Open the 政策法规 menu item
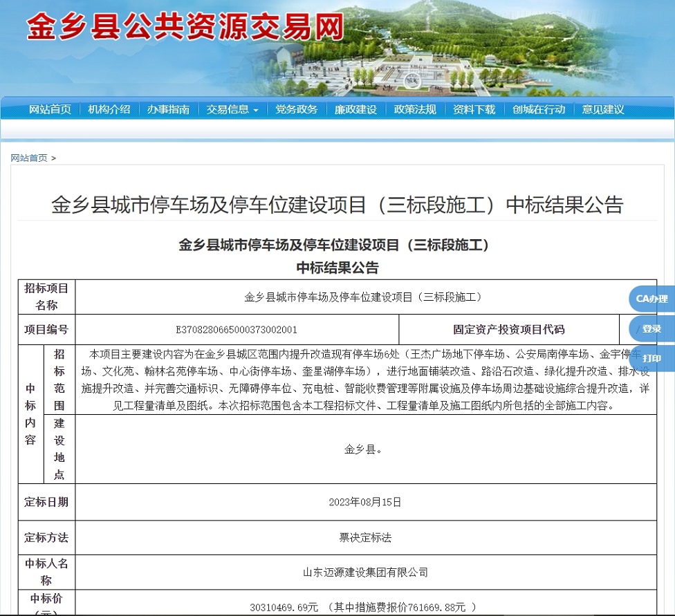The image size is (675, 616). click(415, 110)
